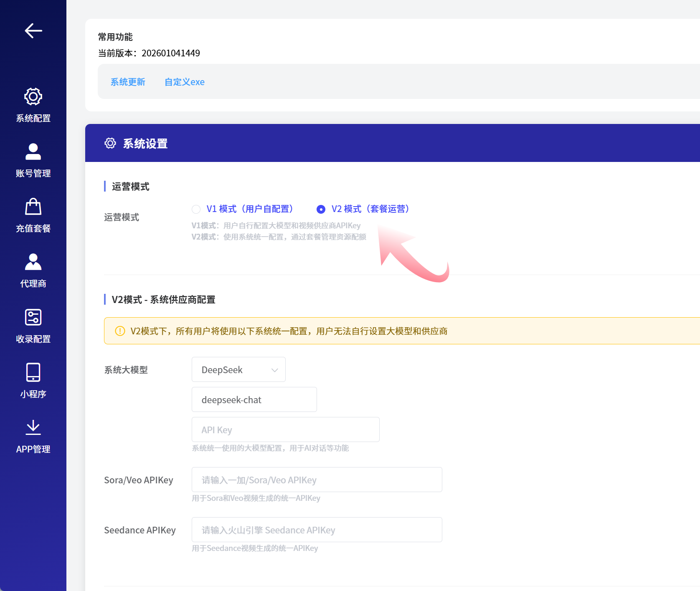
Task: Select the 小程序 sidebar item
Action: 33,381
